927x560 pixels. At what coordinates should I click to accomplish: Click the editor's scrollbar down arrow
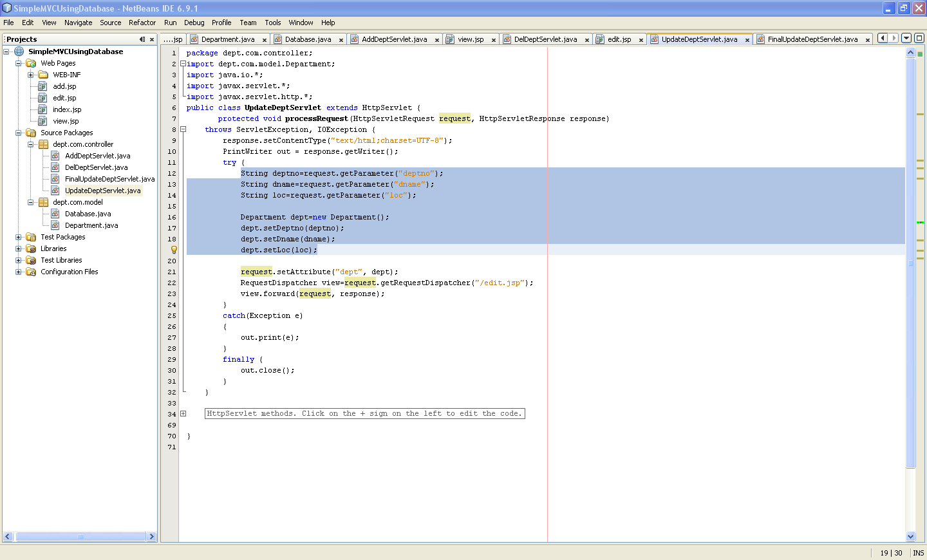tap(910, 536)
